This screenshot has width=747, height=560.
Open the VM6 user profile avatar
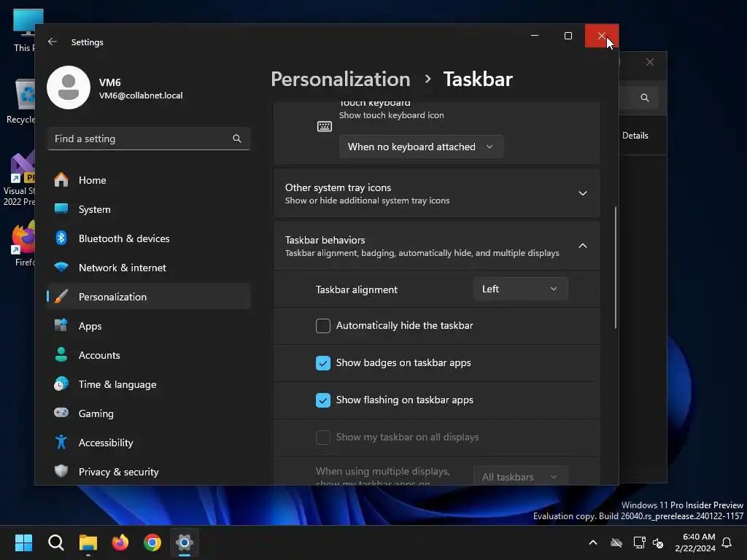(69, 87)
